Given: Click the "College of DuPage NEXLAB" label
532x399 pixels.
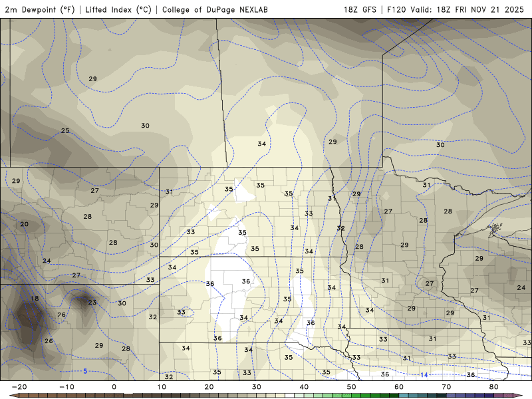Looking at the screenshot, I should 215,9.
